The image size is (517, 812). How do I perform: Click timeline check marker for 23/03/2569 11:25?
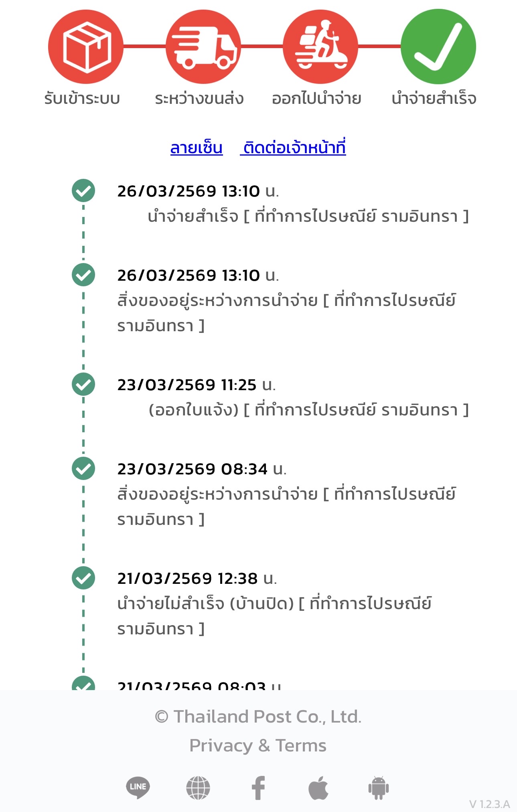[83, 384]
